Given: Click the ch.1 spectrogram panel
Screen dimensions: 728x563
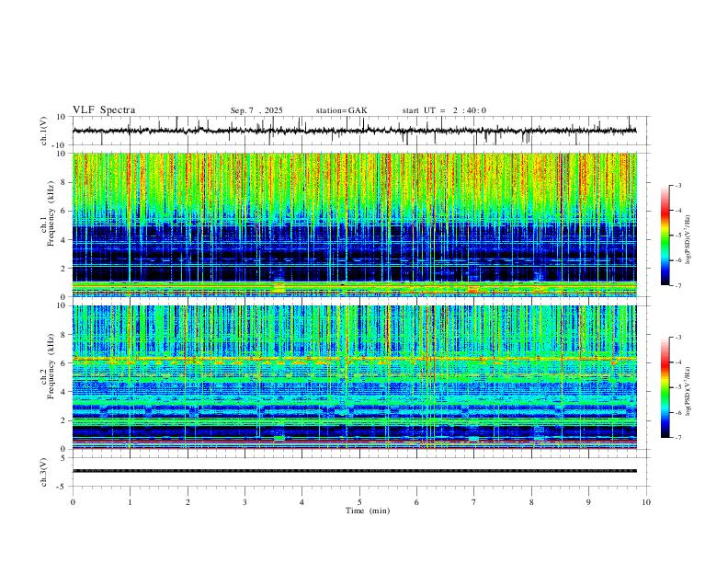Looking at the screenshot, I should pos(354,224).
